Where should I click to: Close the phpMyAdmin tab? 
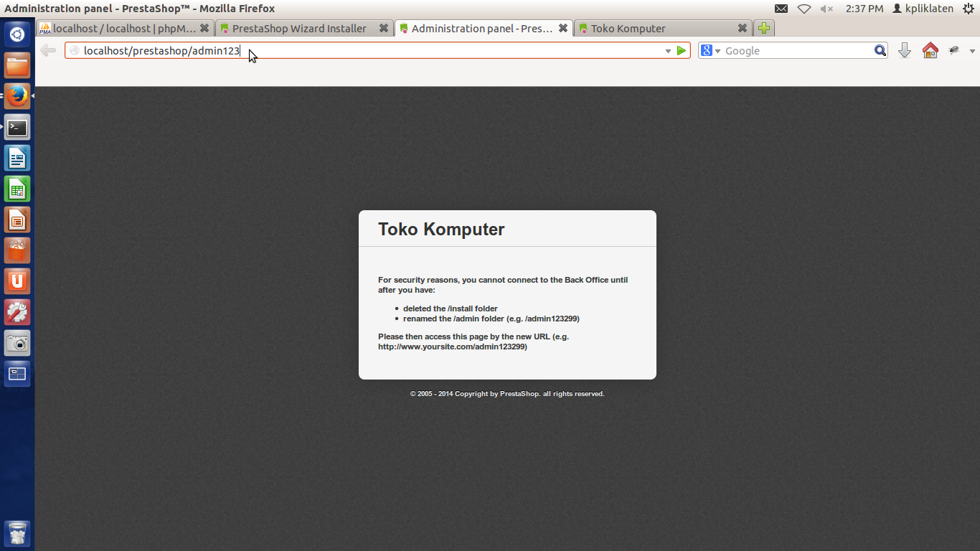(x=204, y=29)
